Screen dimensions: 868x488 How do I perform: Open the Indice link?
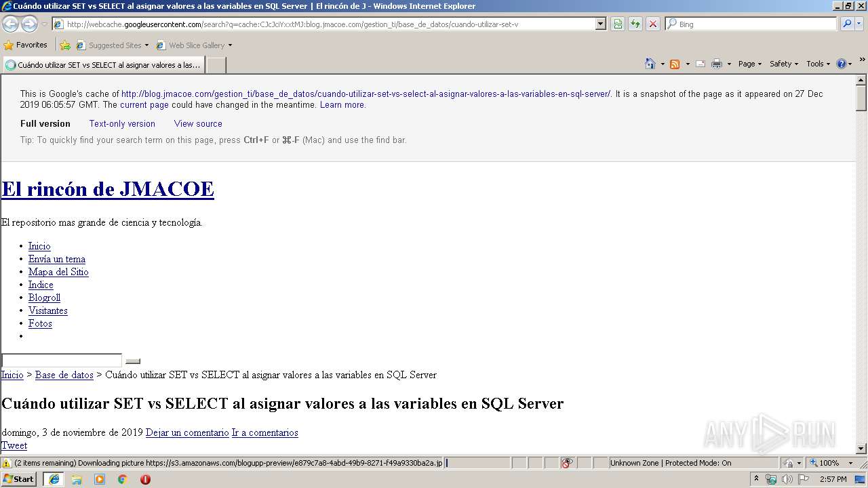click(x=41, y=285)
